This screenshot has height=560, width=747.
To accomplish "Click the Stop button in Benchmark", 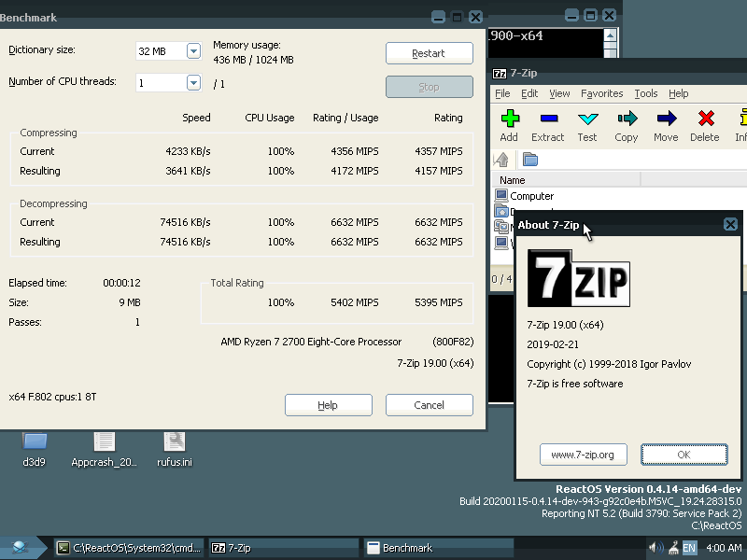I will (x=430, y=87).
